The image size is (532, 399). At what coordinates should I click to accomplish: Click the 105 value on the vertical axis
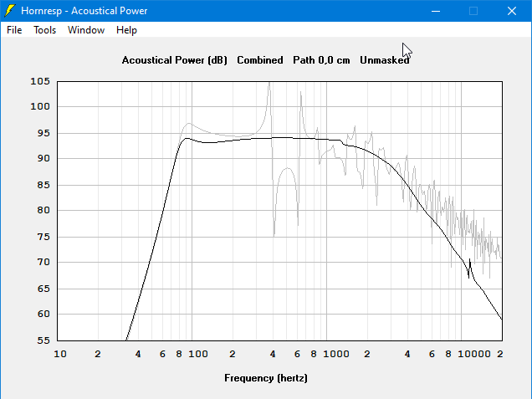click(40, 81)
